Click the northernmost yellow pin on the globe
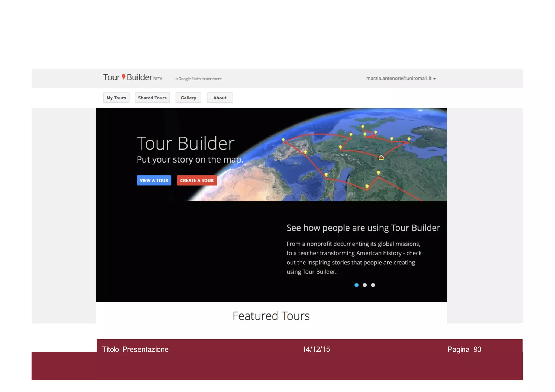555x392 pixels. click(363, 127)
